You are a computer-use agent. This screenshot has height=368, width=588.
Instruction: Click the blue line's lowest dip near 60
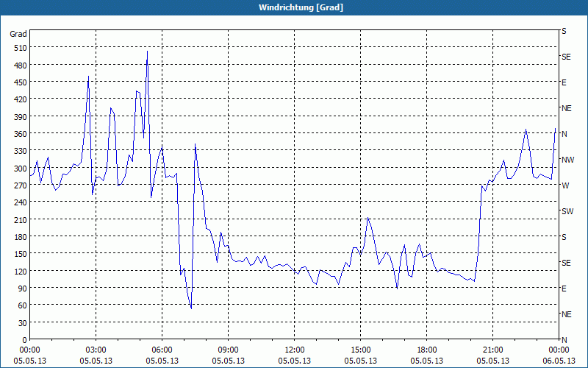tap(191, 308)
